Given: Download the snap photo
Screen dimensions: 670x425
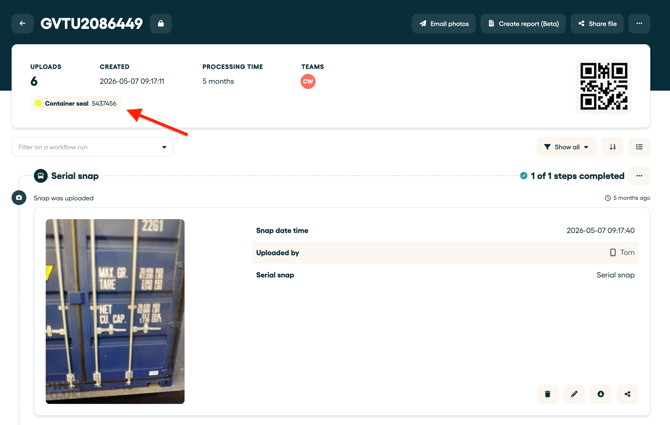Looking at the screenshot, I should (x=601, y=394).
